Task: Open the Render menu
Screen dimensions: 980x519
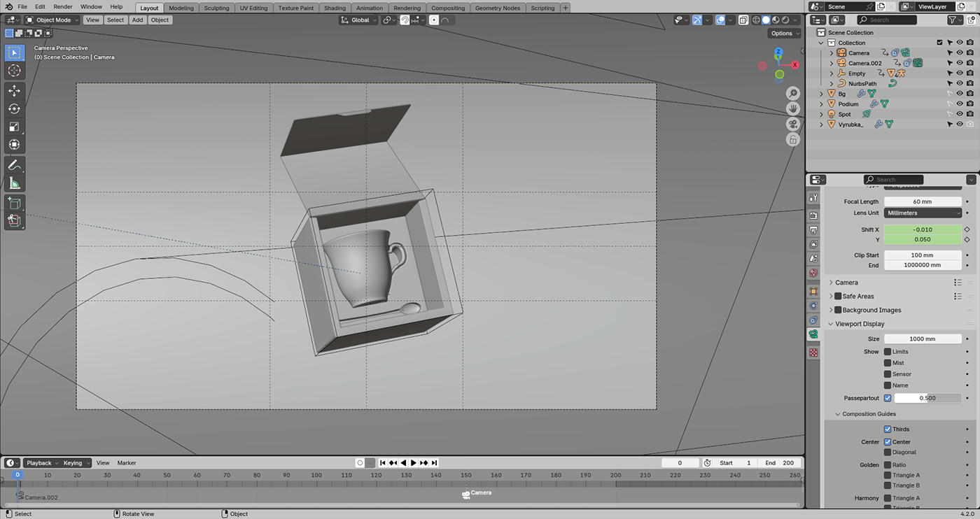Action: click(63, 6)
